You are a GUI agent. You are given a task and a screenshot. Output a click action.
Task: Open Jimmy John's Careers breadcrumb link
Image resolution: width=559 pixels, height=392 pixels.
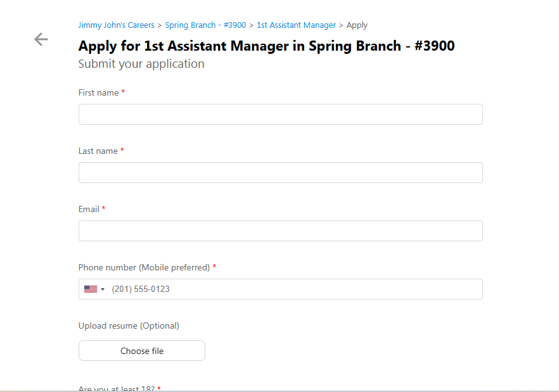116,25
